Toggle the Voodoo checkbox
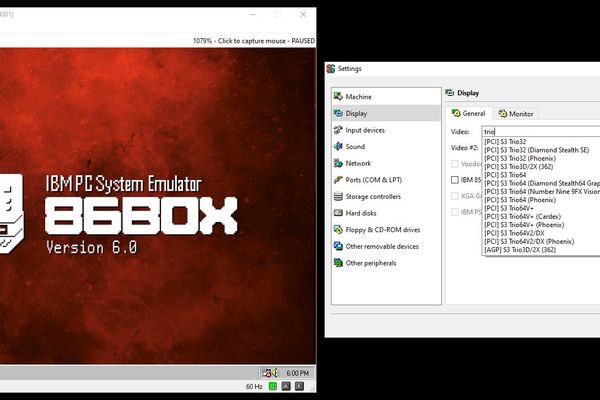Screen dimensions: 600x400 click(x=455, y=164)
